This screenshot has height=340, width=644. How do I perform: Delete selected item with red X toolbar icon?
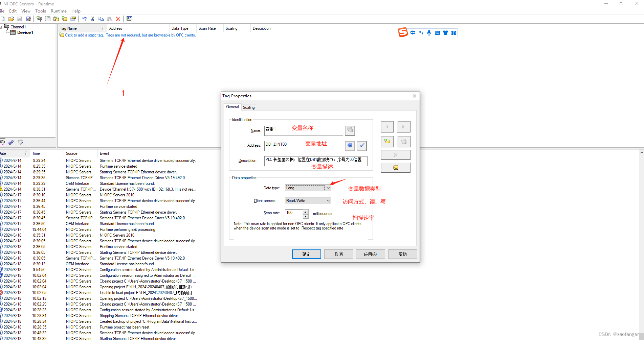[118, 19]
